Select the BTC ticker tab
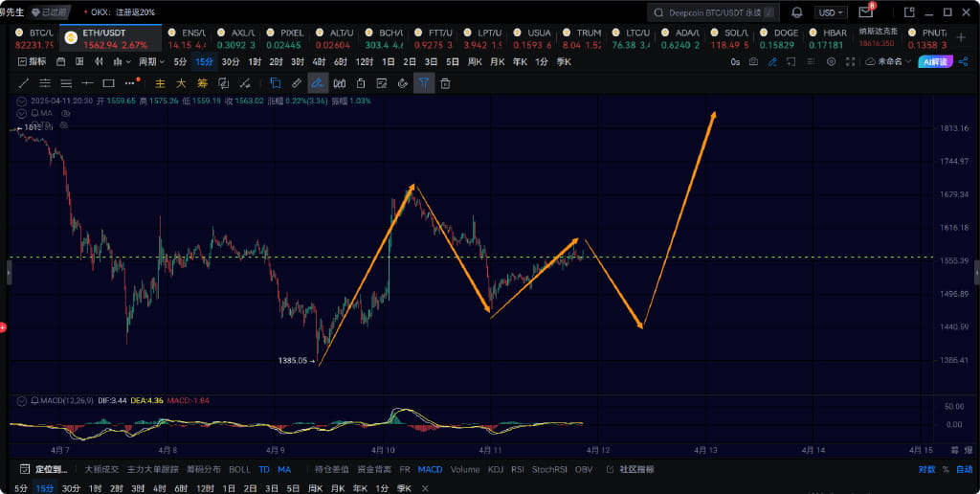The height and width of the screenshot is (494, 980). pos(33,38)
